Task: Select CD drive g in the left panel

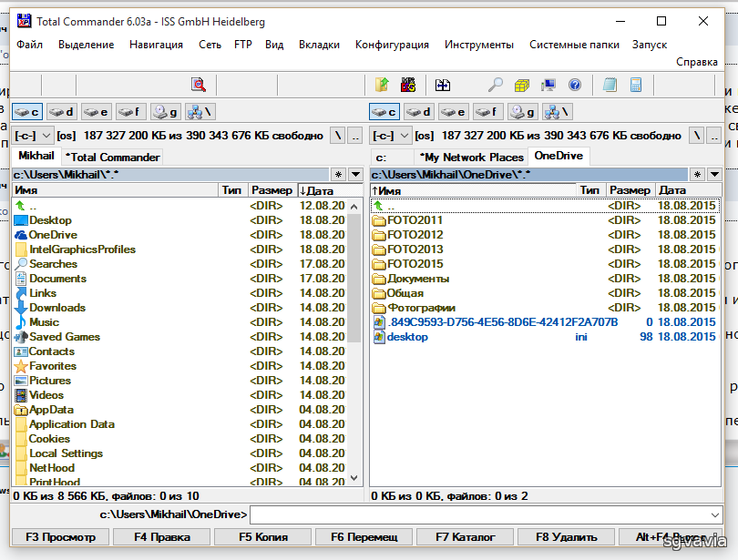Action: pos(166,112)
